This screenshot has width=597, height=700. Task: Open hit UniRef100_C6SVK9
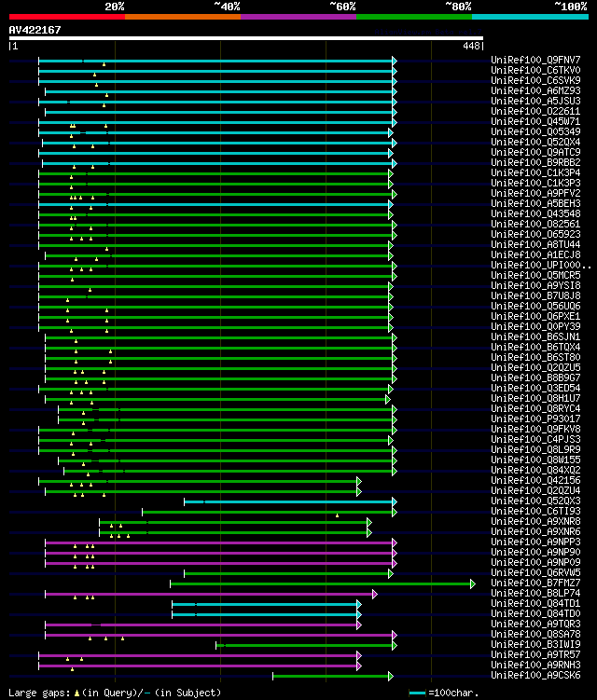click(535, 80)
